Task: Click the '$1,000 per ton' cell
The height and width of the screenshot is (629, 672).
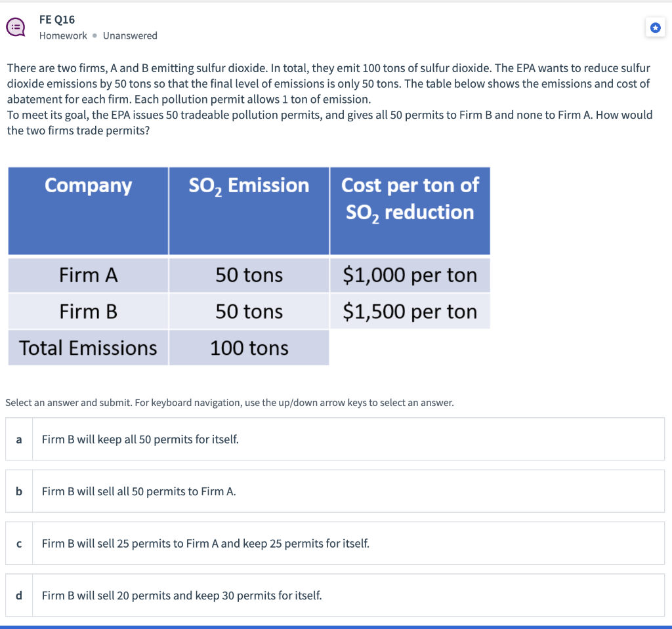Action: tap(410, 275)
